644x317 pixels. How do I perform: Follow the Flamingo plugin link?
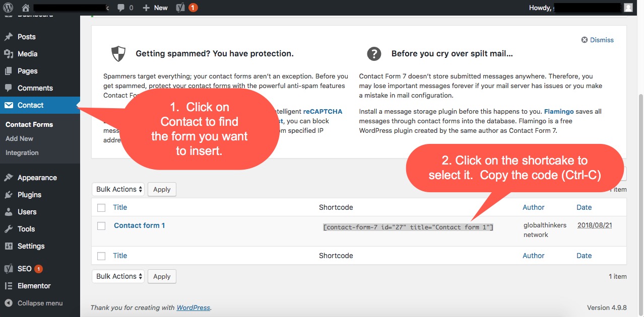coord(559,112)
